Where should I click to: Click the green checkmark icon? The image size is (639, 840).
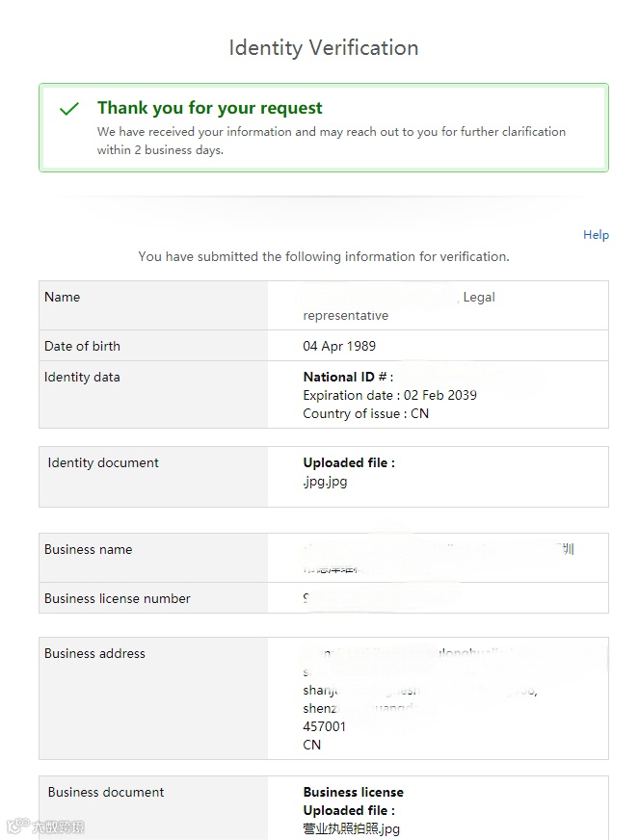click(x=68, y=109)
